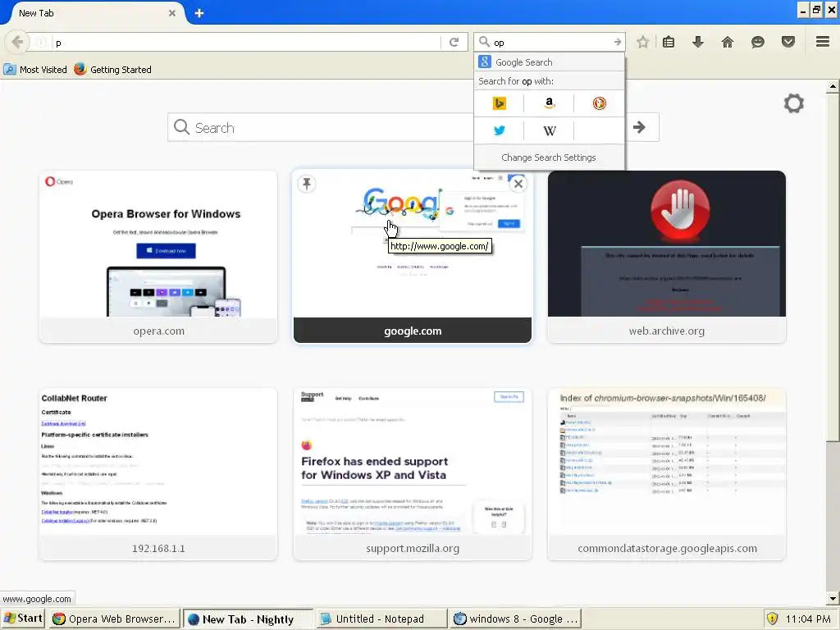Switch to Untitled - Notepad taskbar window
Screen dimensions: 840x630
click(x=381, y=619)
